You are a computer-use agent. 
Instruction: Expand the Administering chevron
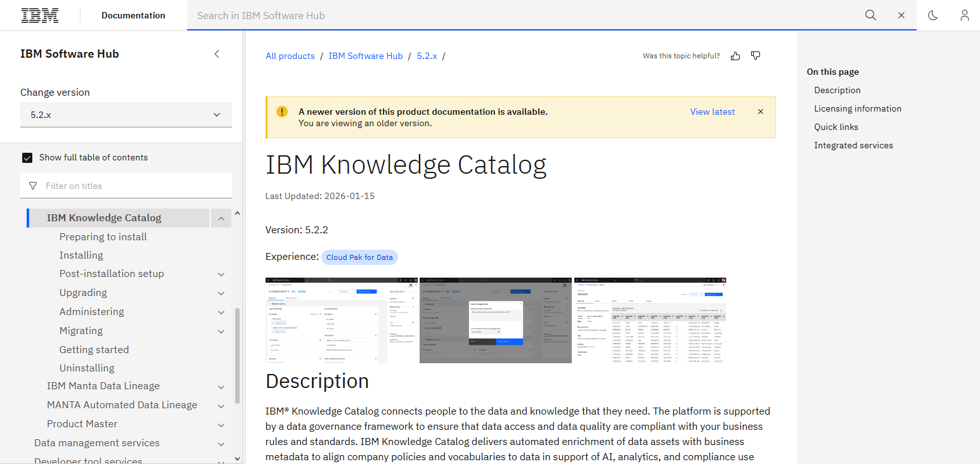pyautogui.click(x=221, y=312)
